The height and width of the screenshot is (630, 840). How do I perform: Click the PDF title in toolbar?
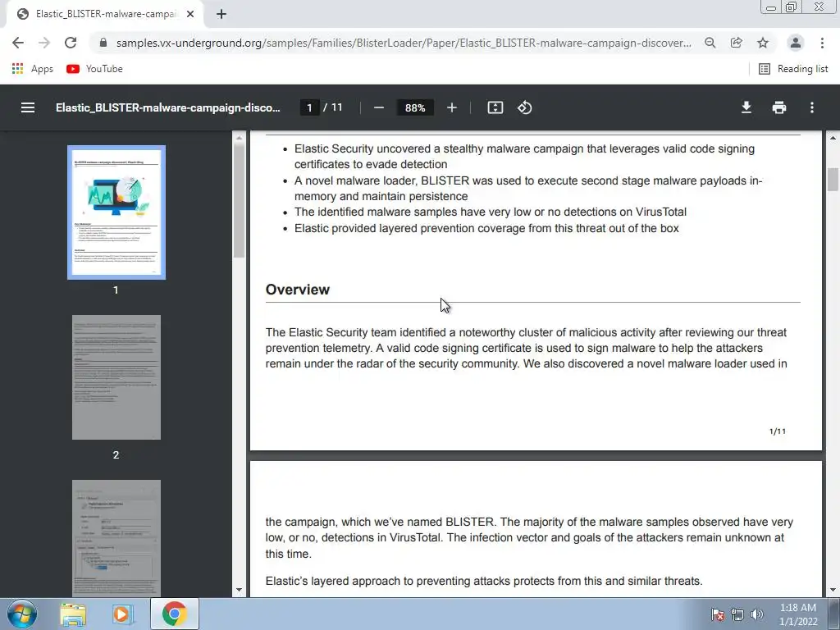point(167,107)
